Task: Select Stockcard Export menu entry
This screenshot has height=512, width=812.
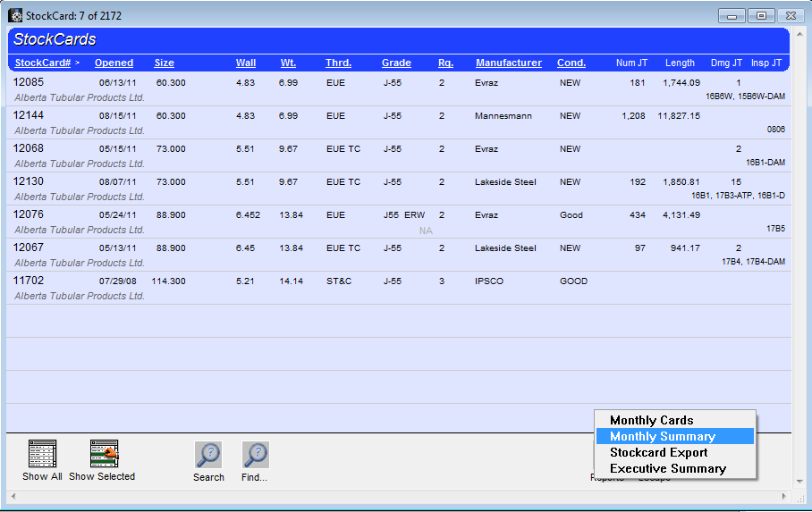Action: pyautogui.click(x=658, y=452)
